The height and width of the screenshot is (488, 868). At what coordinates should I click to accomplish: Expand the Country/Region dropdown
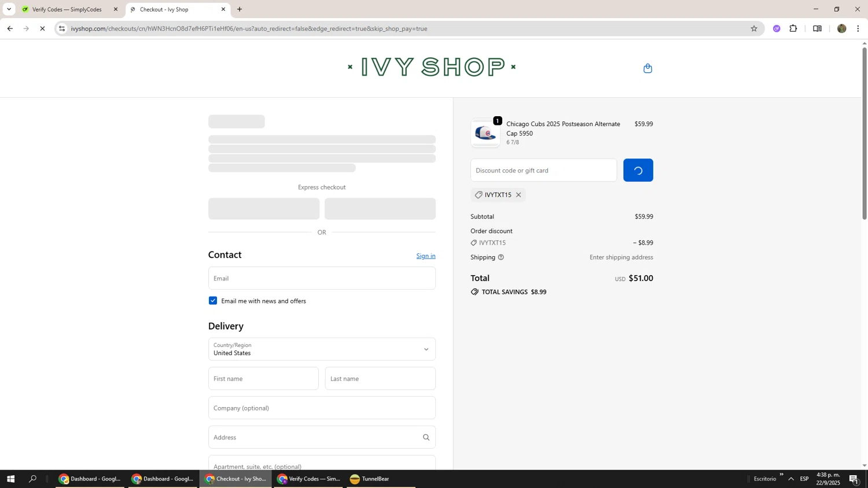[x=322, y=349]
